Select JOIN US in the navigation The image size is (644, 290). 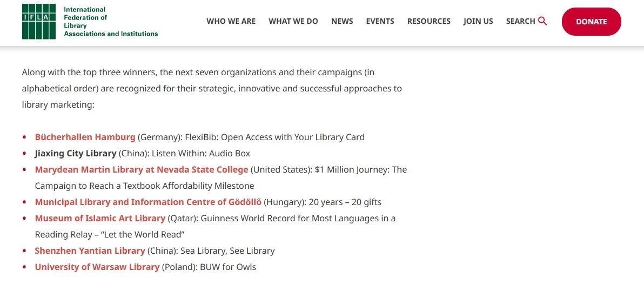coord(478,21)
